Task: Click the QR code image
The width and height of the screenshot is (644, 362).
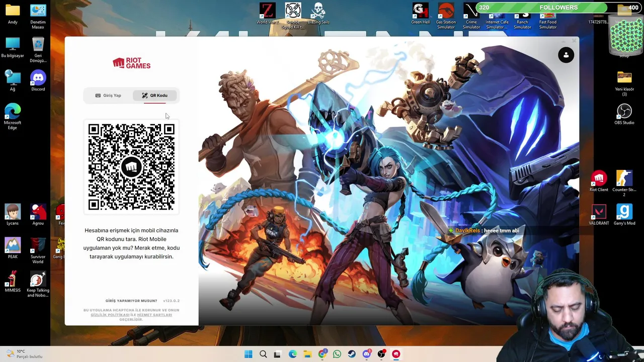Action: tap(131, 167)
